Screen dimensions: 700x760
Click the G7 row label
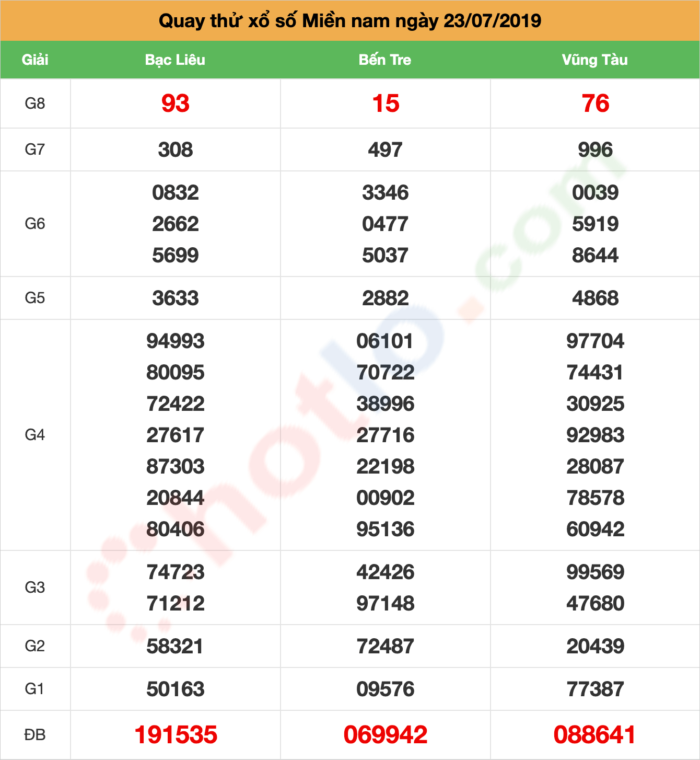tap(35, 149)
